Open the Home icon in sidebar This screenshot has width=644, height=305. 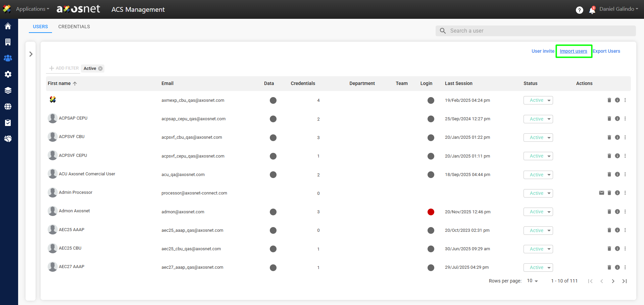[x=8, y=26]
